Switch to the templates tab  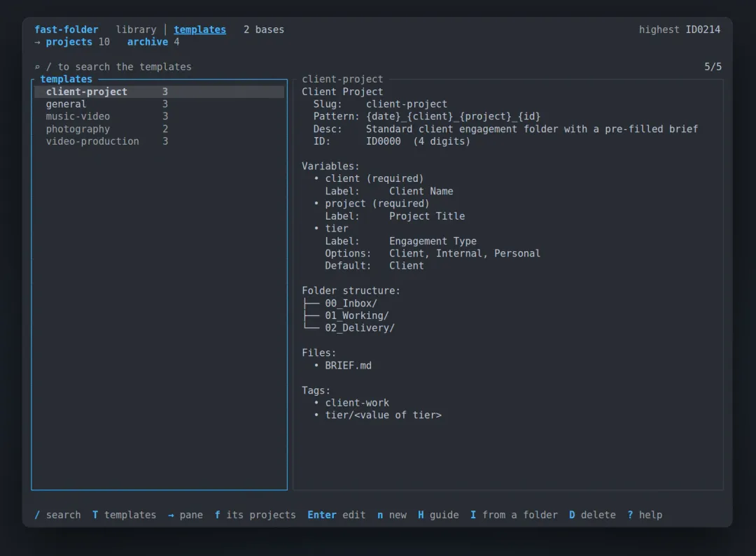[x=199, y=30]
